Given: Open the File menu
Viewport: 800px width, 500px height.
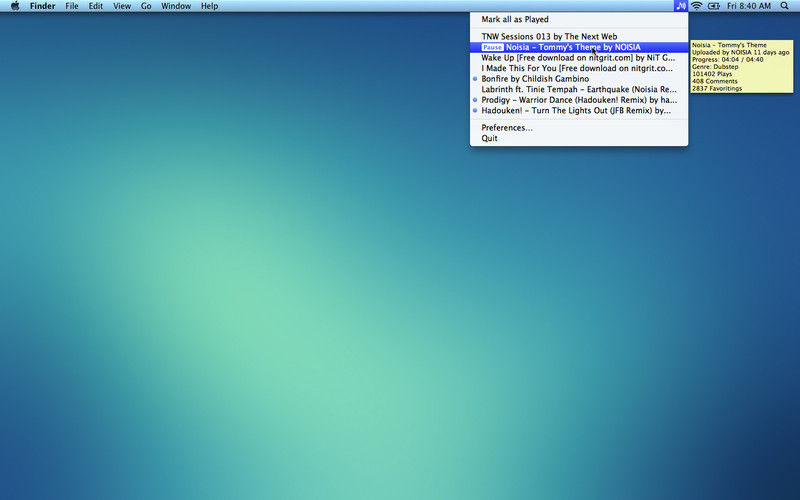Looking at the screenshot, I should [72, 6].
